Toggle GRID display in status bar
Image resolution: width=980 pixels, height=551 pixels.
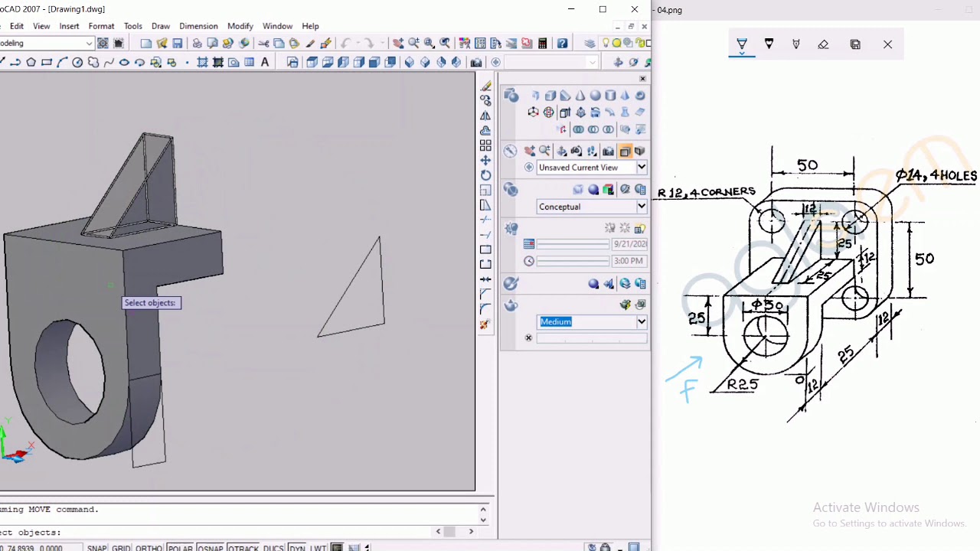pos(121,548)
